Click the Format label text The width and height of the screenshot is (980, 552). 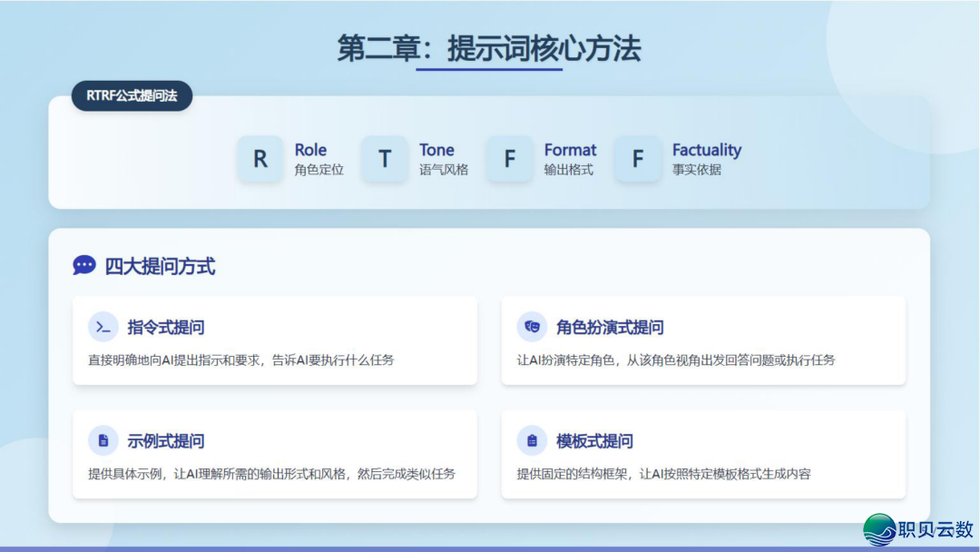pos(570,150)
